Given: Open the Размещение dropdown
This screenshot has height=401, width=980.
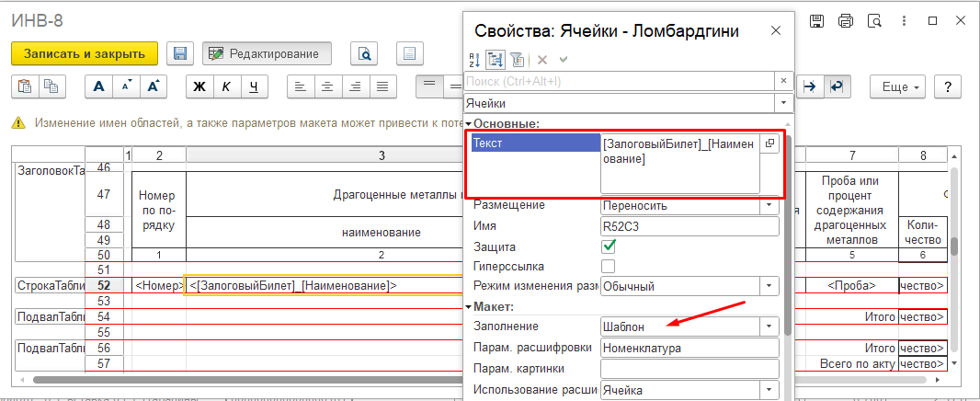Looking at the screenshot, I should [769, 205].
